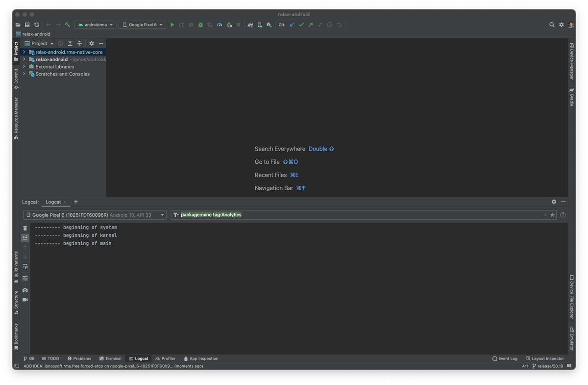
Task: Start screen recording with video camera icon
Action: [x=25, y=300]
